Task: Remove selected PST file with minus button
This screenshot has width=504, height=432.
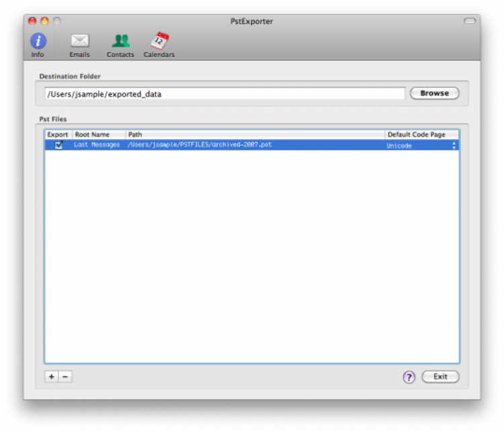Action: 65,376
